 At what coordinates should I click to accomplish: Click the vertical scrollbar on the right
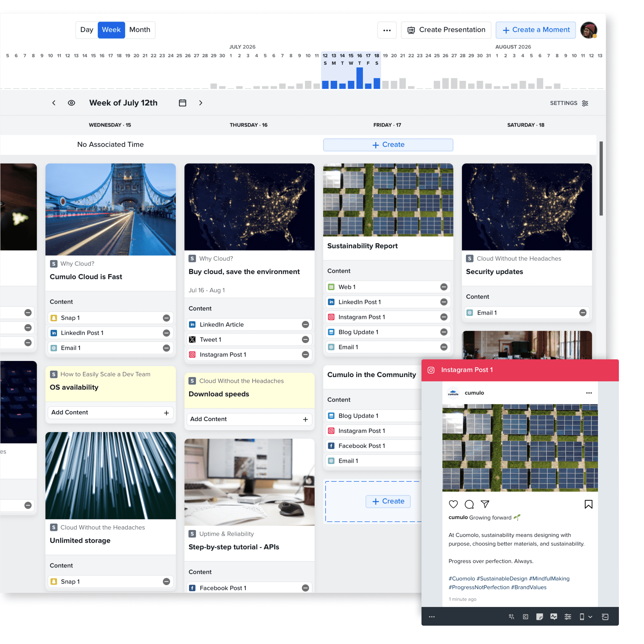click(x=601, y=179)
